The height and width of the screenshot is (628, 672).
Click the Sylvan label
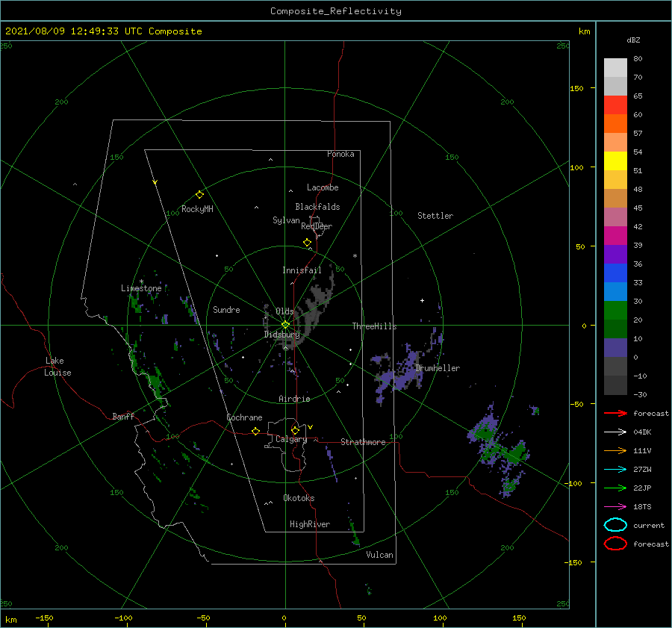pyautogui.click(x=286, y=220)
